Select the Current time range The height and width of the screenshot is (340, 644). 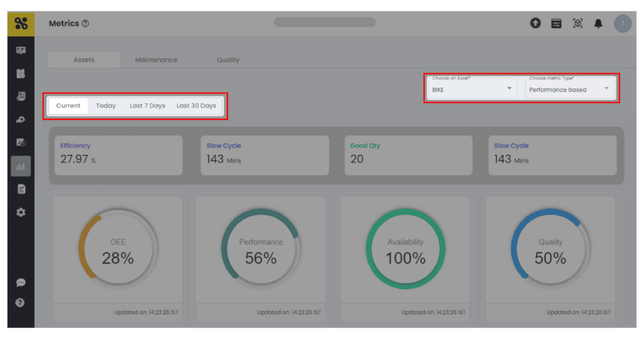point(68,106)
